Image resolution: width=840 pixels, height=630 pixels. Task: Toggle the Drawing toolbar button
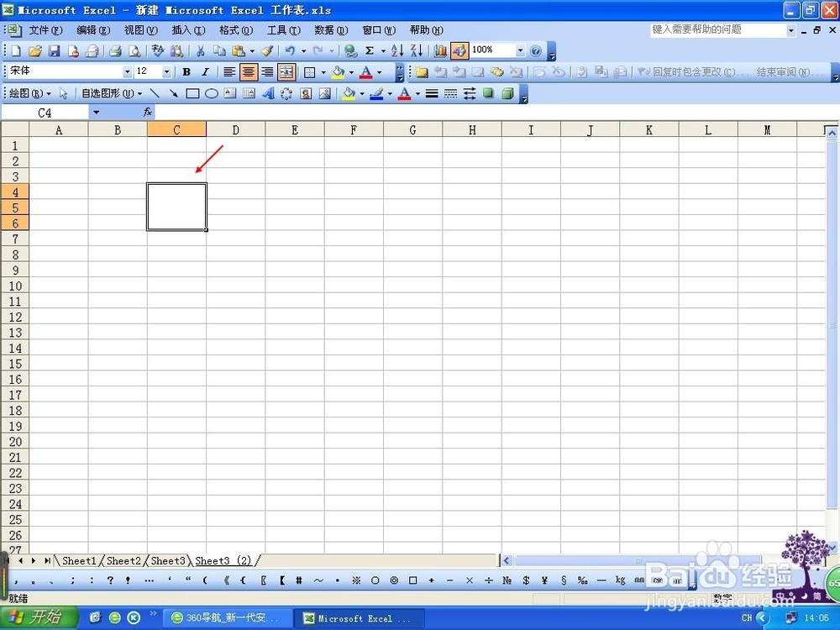(459, 51)
